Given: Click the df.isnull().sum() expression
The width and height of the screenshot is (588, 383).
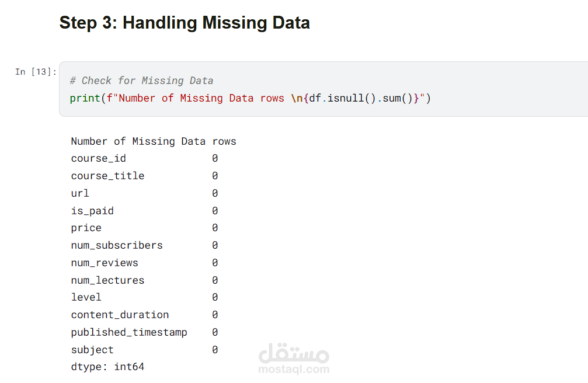Looking at the screenshot, I should 360,98.
